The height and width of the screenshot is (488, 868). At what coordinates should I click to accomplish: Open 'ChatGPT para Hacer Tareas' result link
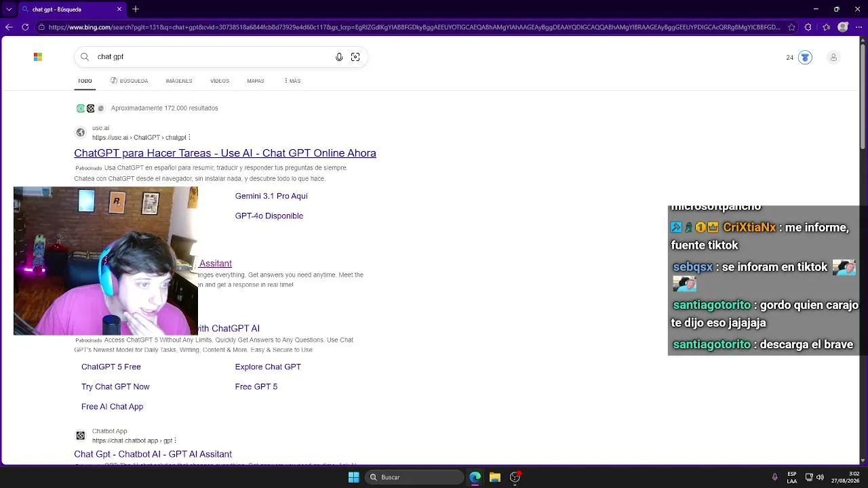click(x=225, y=153)
